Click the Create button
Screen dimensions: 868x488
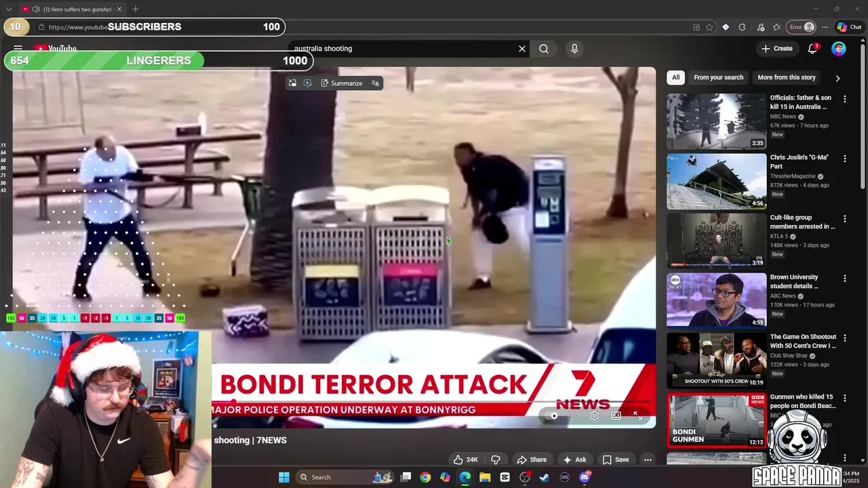(776, 49)
